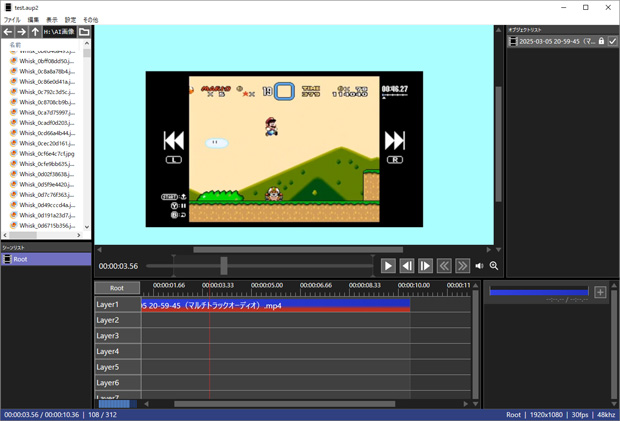Viewport: 620px width, 421px height.
Task: Click the timeline zoom bar at bottom-left
Action: click(x=117, y=404)
